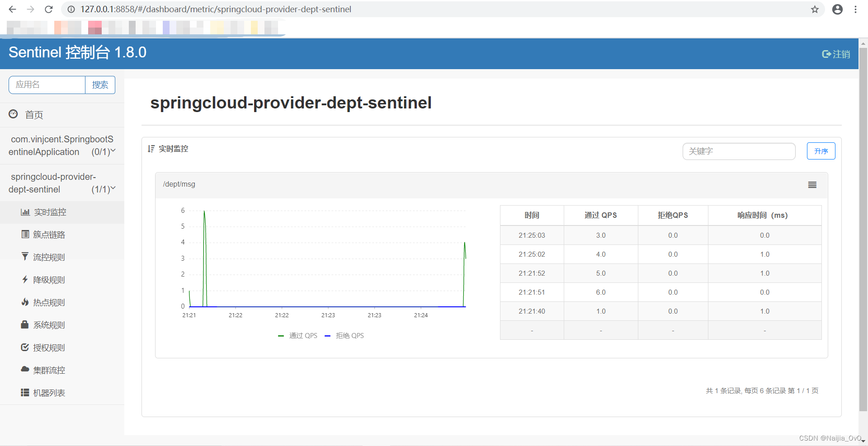
Task: Click the browser forward arrow
Action: tap(30, 9)
